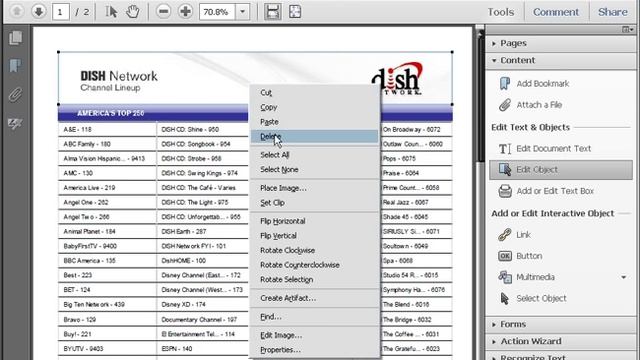Click the 'A&E - 118' channel cell
Screen dimensions: 640x360
107,129
